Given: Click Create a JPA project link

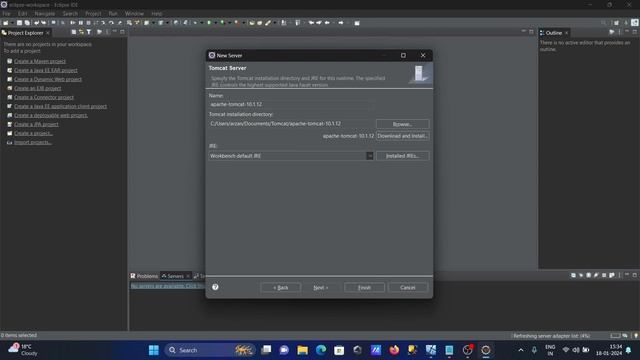Looking at the screenshot, I should [x=36, y=124].
